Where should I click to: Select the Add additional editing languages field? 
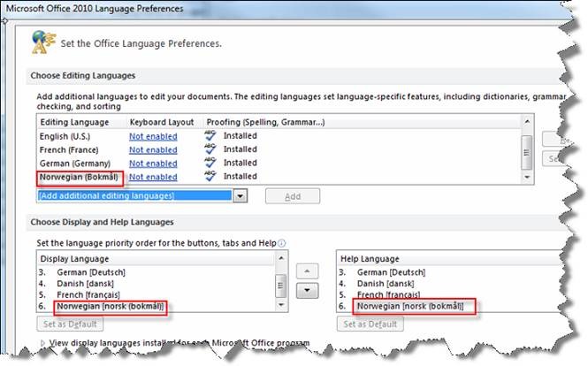pos(134,195)
